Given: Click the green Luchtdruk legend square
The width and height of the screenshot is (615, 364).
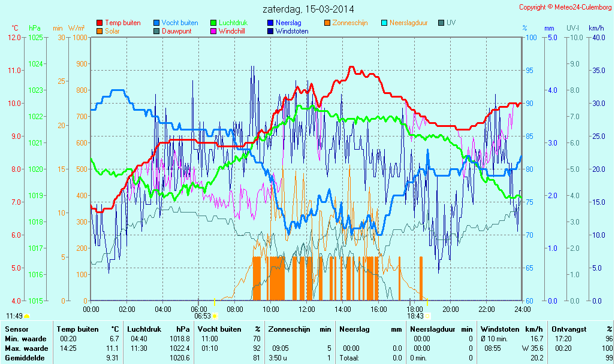Looking at the screenshot, I should (x=213, y=23).
